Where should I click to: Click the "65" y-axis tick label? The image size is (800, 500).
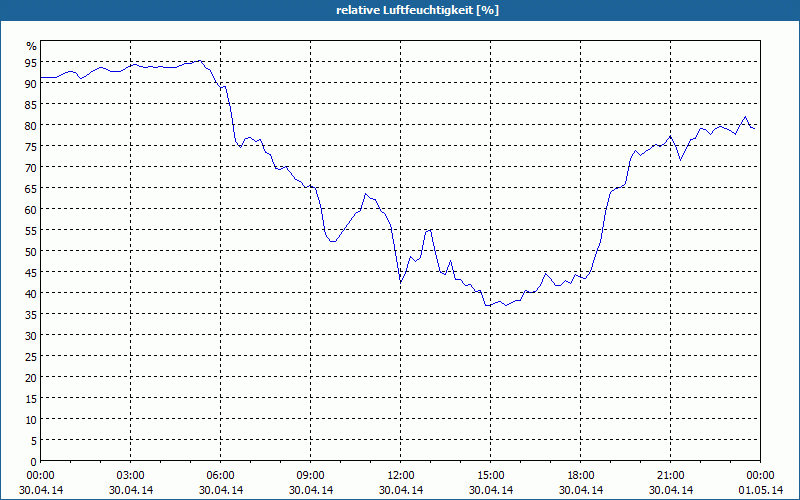pyautogui.click(x=31, y=188)
